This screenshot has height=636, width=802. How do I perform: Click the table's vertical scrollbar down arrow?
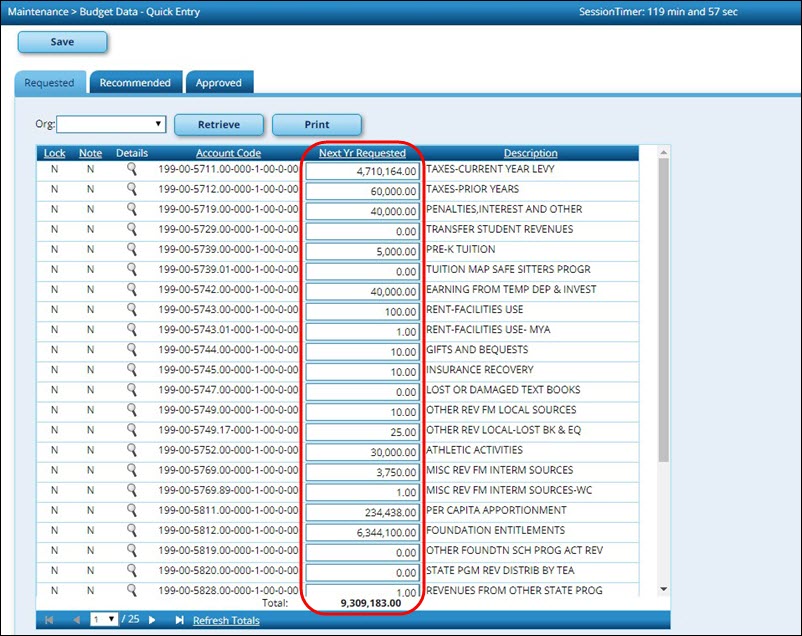point(663,590)
